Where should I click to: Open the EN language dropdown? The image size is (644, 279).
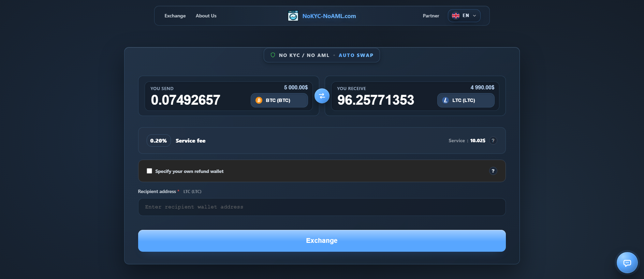coord(464,16)
